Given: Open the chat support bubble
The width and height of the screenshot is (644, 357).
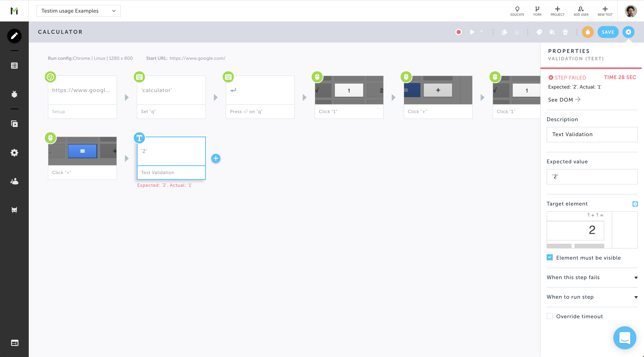Looking at the screenshot, I should tap(624, 338).
